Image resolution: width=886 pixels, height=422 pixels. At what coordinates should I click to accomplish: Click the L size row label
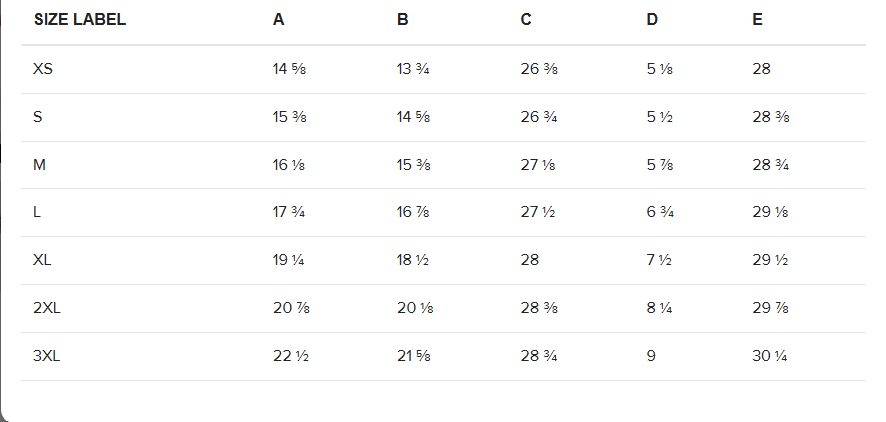tap(37, 212)
